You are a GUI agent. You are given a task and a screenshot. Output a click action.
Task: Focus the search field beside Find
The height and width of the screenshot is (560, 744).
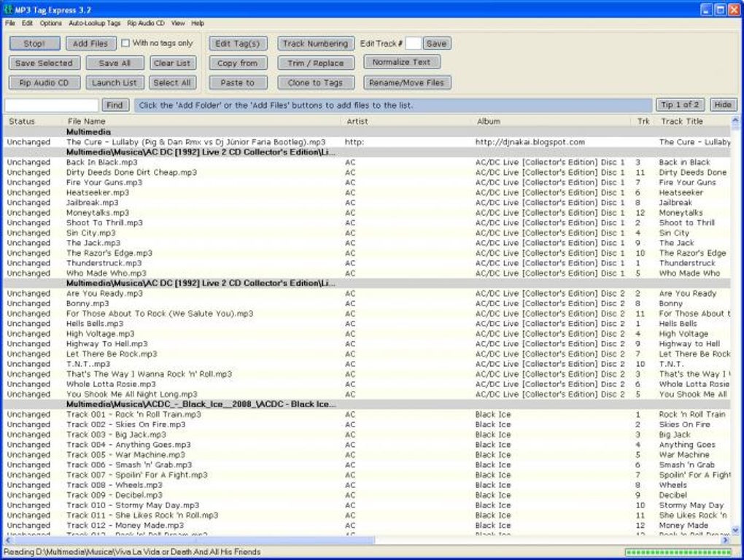[x=51, y=105]
